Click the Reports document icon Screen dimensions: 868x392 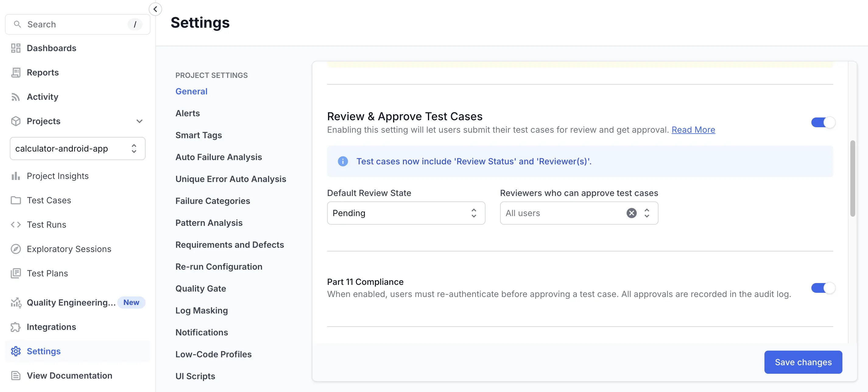[x=16, y=72]
